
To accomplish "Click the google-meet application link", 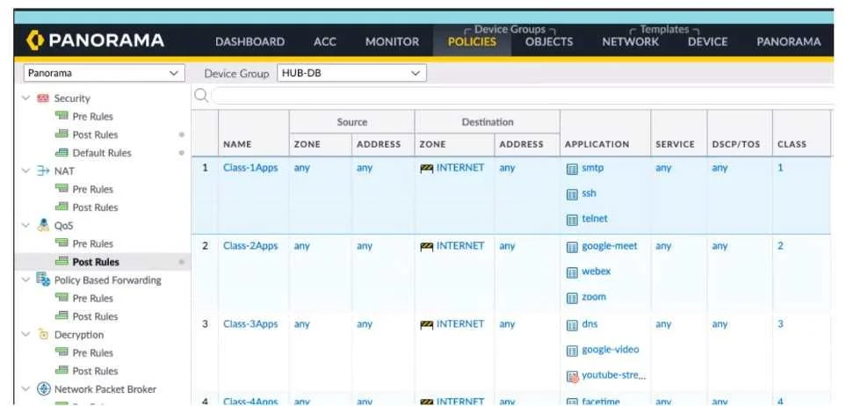I will click(x=610, y=246).
